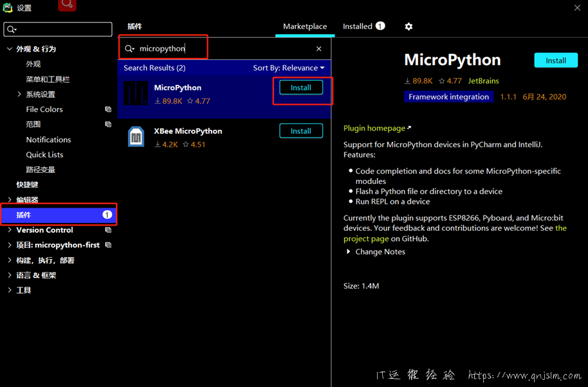Focus the micropython plugin search field
The width and height of the screenshot is (588, 387).
225,49
